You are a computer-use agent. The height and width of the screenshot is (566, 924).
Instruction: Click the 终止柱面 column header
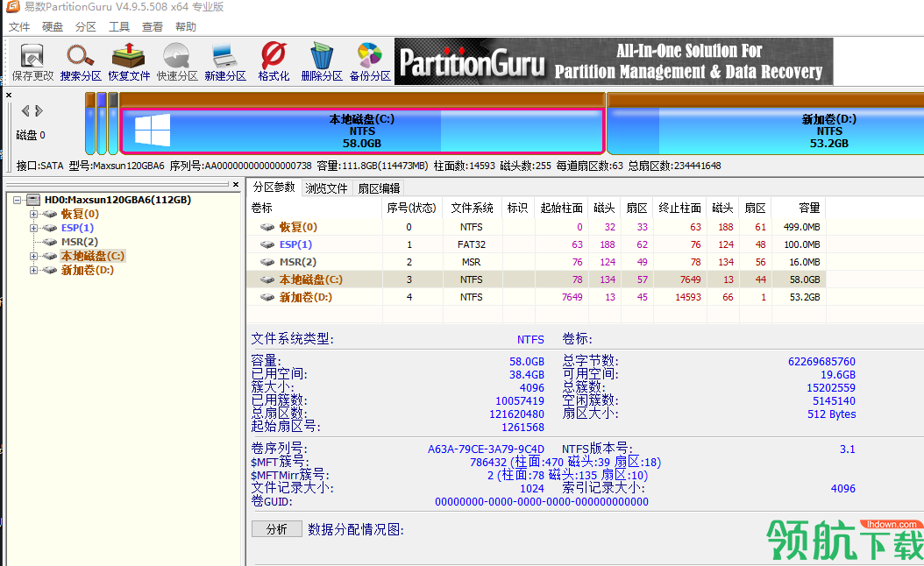679,208
